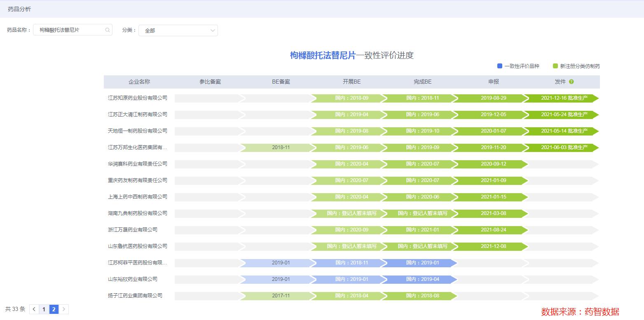
Task: Expand the category selector's chevron arrow
Action: click(x=212, y=30)
